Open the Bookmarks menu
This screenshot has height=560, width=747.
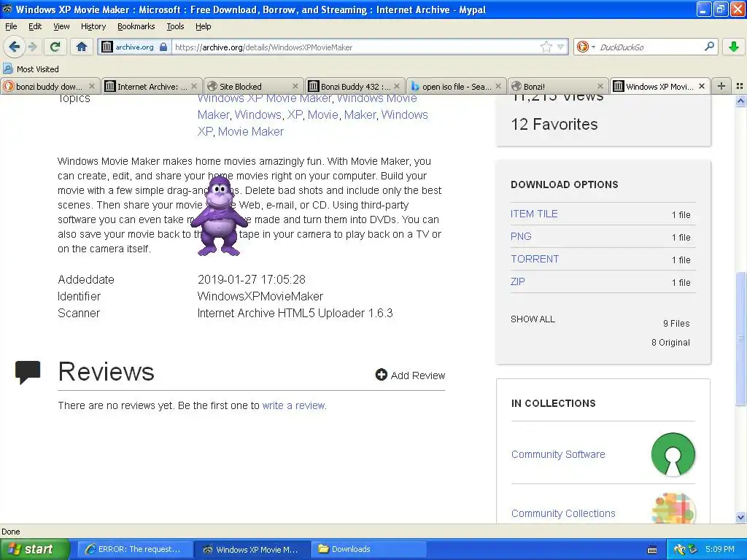click(136, 26)
